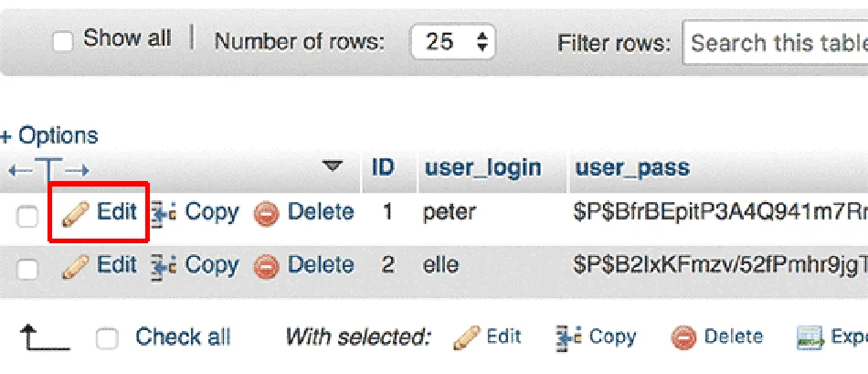
Task: Click the pencil Edit icon for elle
Action: 76,267
